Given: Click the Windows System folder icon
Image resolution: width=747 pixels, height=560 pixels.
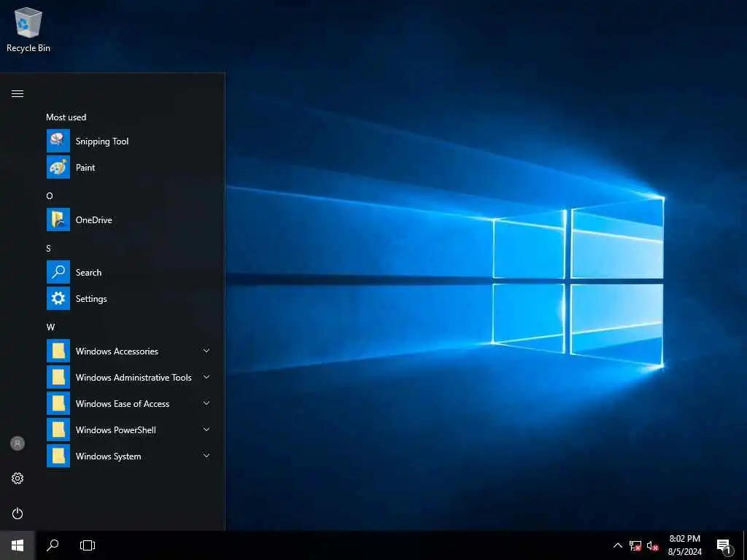Looking at the screenshot, I should pos(58,456).
